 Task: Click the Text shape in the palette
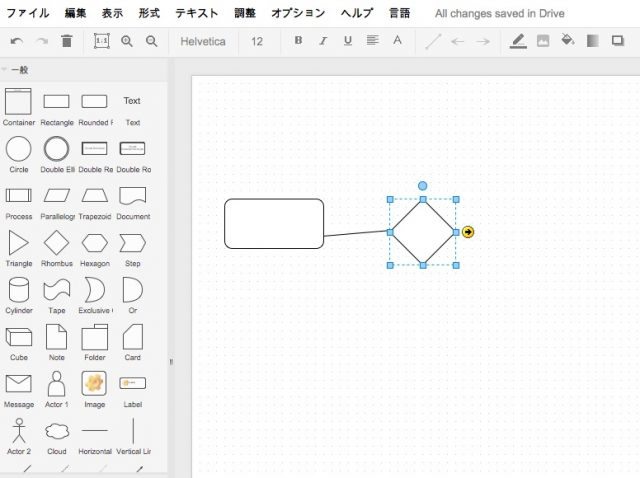point(132,101)
